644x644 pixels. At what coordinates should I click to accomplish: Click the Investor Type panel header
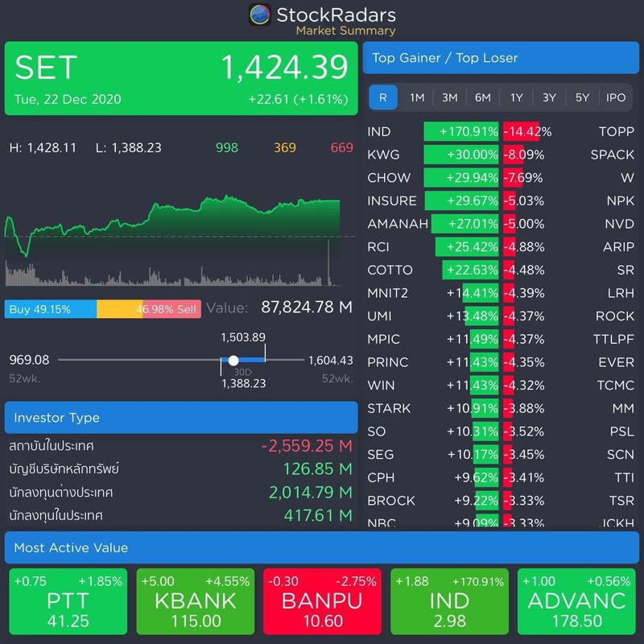(x=182, y=416)
